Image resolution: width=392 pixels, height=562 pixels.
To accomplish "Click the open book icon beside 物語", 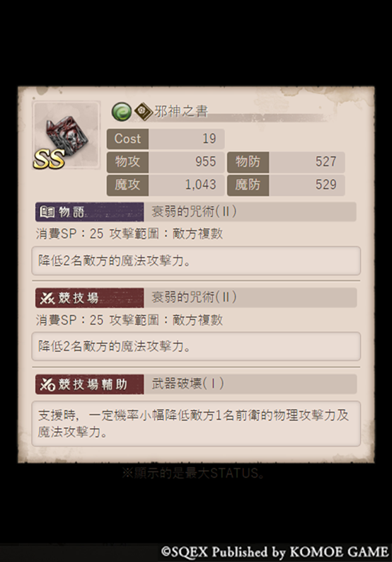I will click(47, 212).
